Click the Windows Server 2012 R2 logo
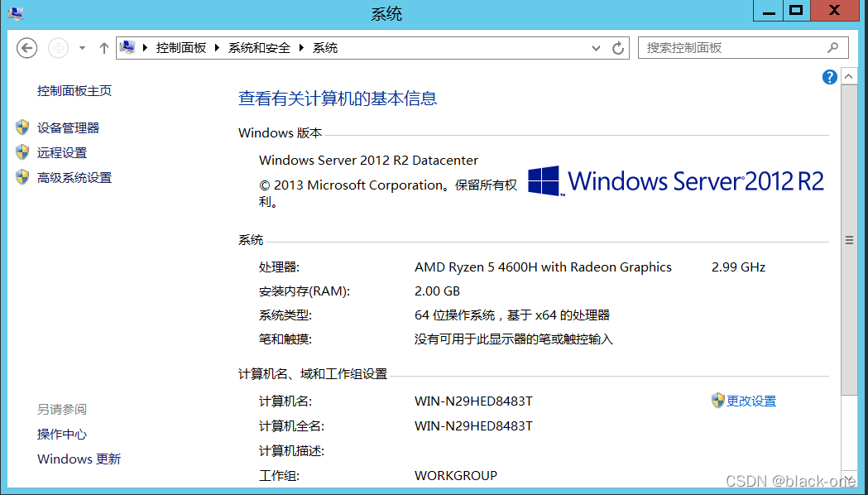 pyautogui.click(x=676, y=181)
